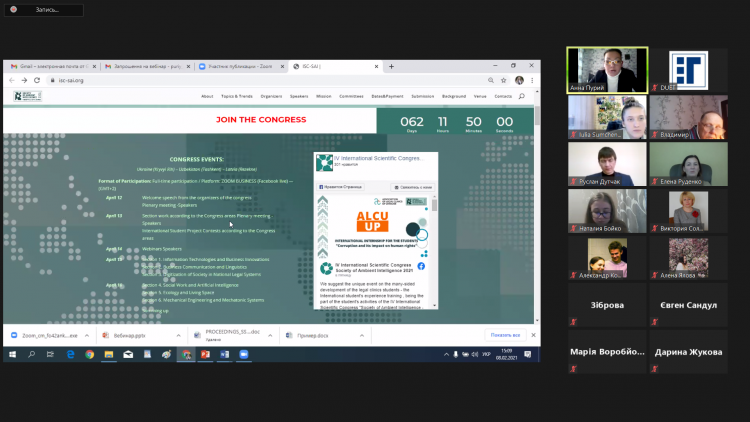
Task: Open the Speakers menu item in site navigation
Action: tap(298, 96)
